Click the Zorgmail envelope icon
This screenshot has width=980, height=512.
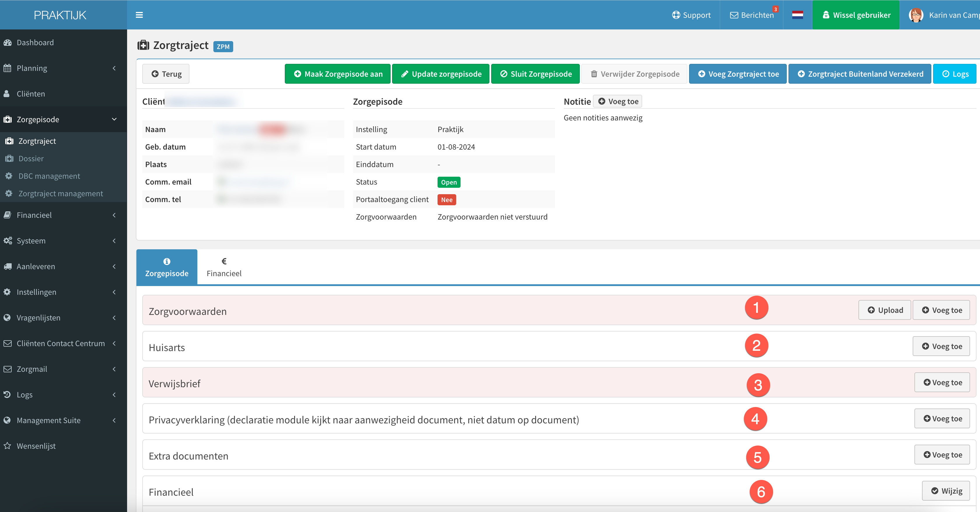(x=7, y=369)
